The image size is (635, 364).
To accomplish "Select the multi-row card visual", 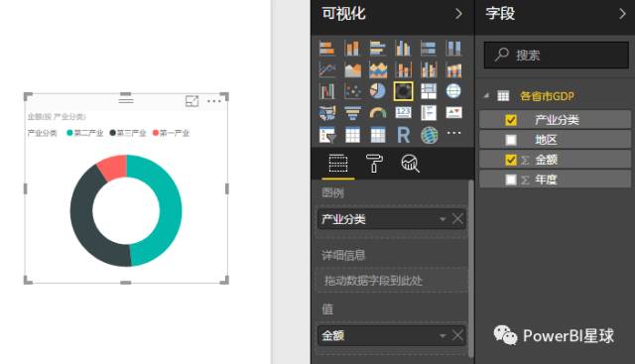I will (x=428, y=113).
